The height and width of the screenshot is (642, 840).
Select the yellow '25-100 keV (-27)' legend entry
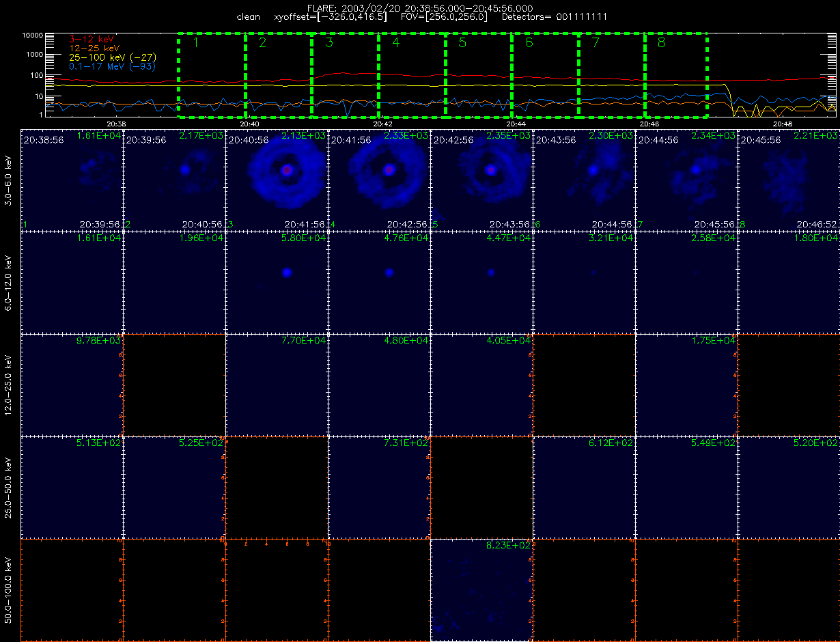coord(112,57)
